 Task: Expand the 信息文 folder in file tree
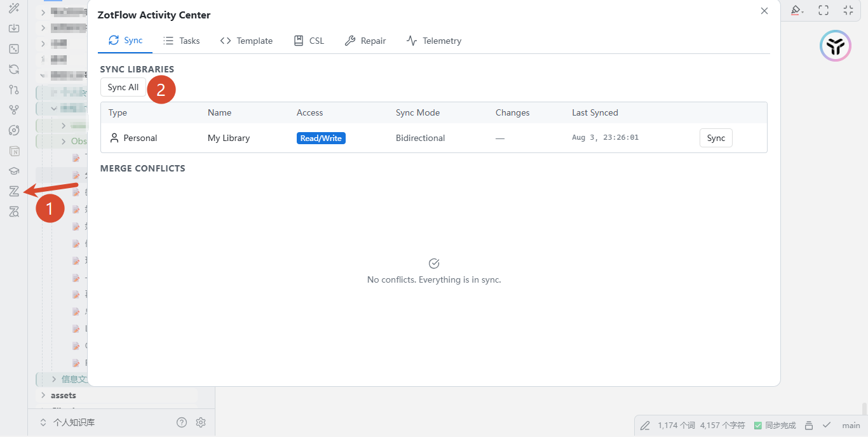click(x=54, y=379)
